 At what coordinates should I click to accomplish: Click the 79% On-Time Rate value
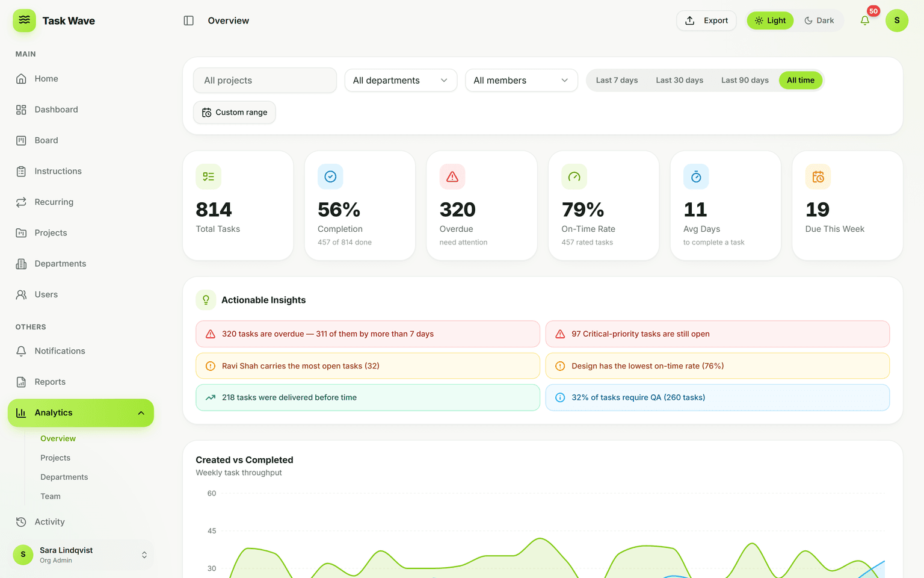[583, 210]
